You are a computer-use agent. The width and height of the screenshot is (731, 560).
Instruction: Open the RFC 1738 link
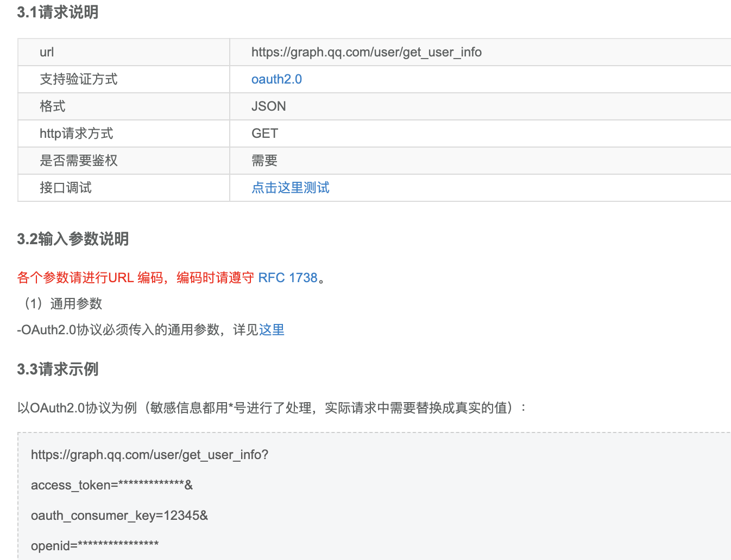pos(288,278)
